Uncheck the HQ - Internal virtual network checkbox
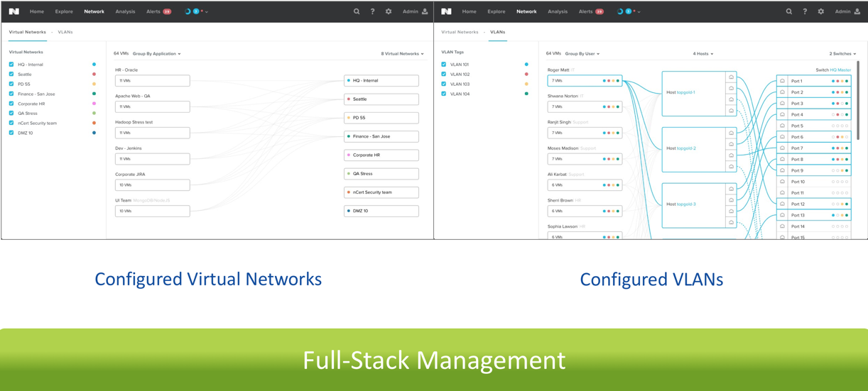Screen dimensions: 868x391 (x=11, y=65)
